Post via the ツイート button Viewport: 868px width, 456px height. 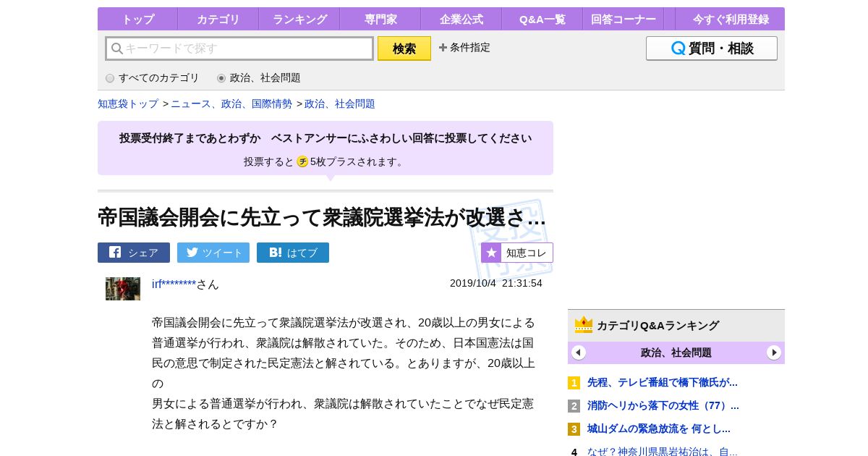pos(213,253)
